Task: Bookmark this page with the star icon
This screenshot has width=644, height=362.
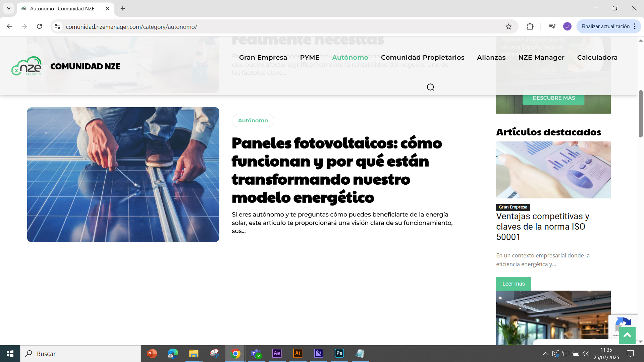Action: coord(508,26)
